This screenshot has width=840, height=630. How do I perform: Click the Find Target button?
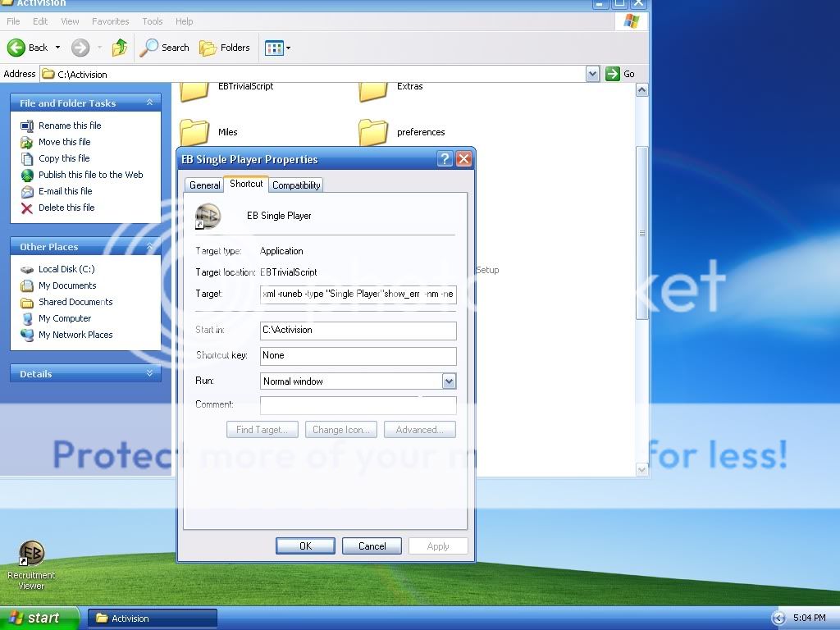click(x=262, y=430)
